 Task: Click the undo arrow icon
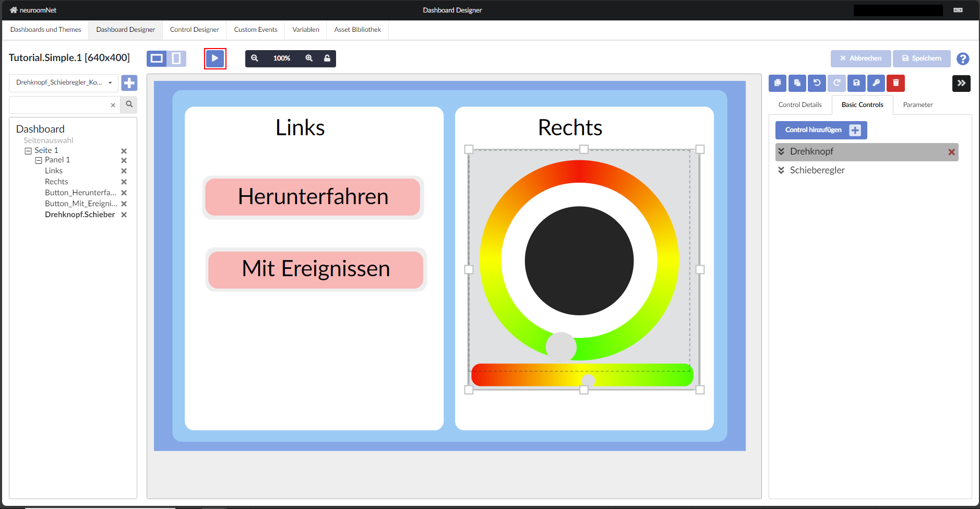click(817, 83)
